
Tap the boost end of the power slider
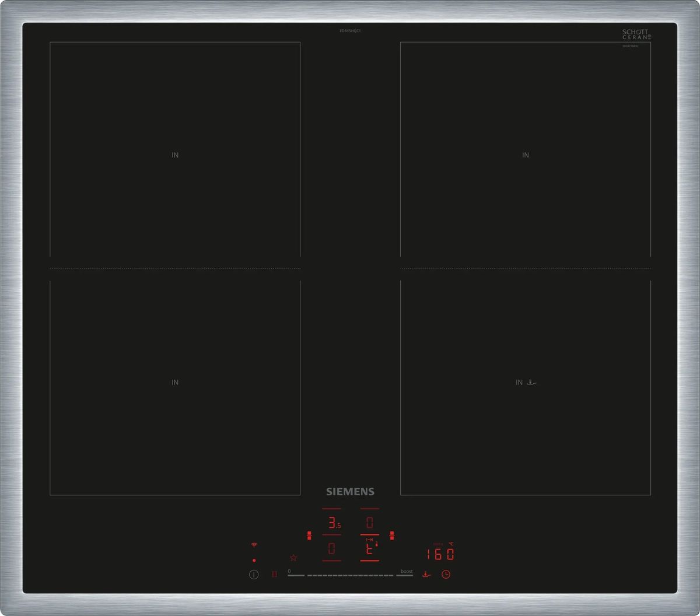click(x=405, y=574)
